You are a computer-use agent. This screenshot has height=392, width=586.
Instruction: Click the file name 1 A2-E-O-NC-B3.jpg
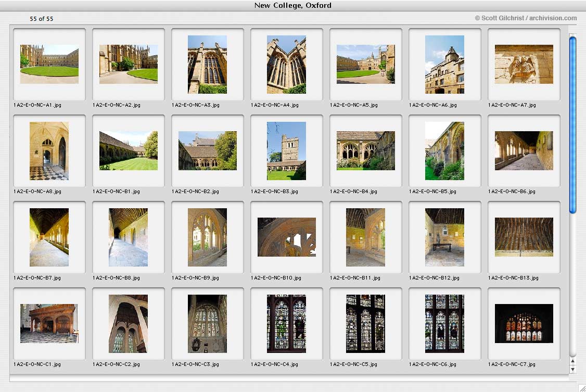point(274,192)
